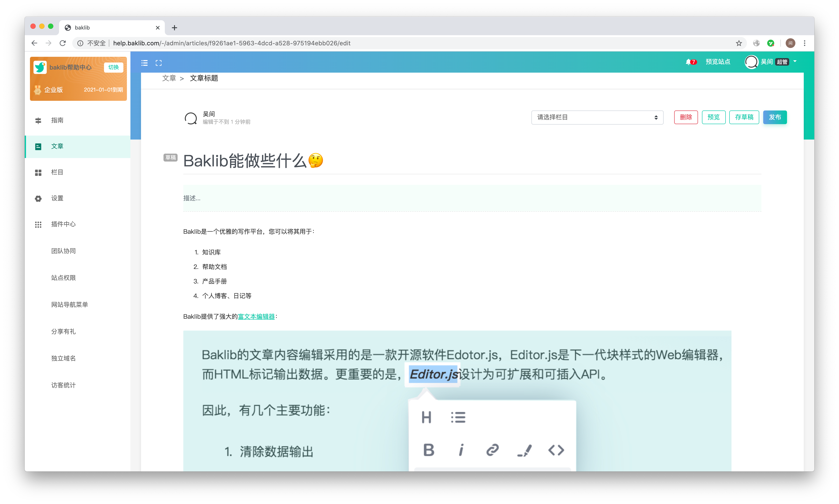Open 插件中心 grid icon in sidebar
Screen dimensions: 839x504
point(38,224)
